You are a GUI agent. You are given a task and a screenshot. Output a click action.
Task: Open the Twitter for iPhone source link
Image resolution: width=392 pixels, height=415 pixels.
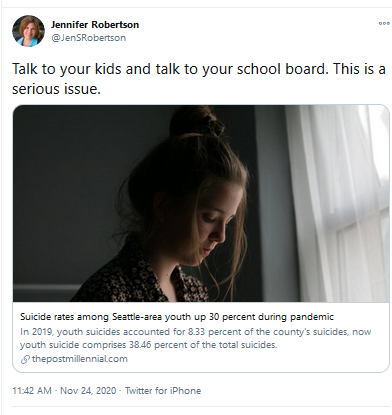[163, 391]
